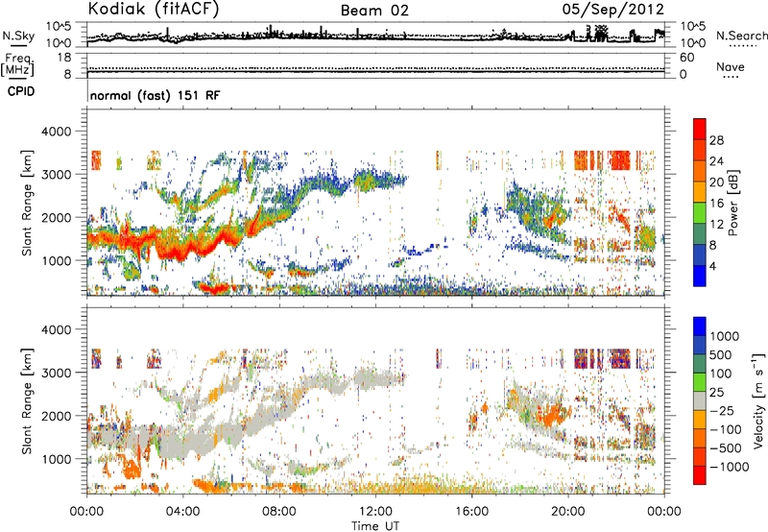
Task: Click the 'N.Search' legend label
Action: pyautogui.click(x=742, y=36)
